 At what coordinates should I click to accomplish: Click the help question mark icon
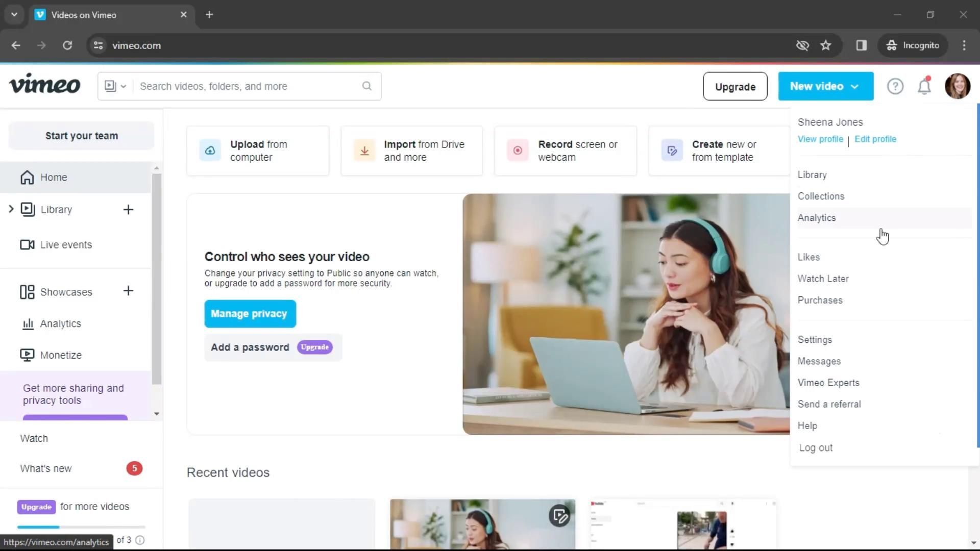tap(895, 86)
